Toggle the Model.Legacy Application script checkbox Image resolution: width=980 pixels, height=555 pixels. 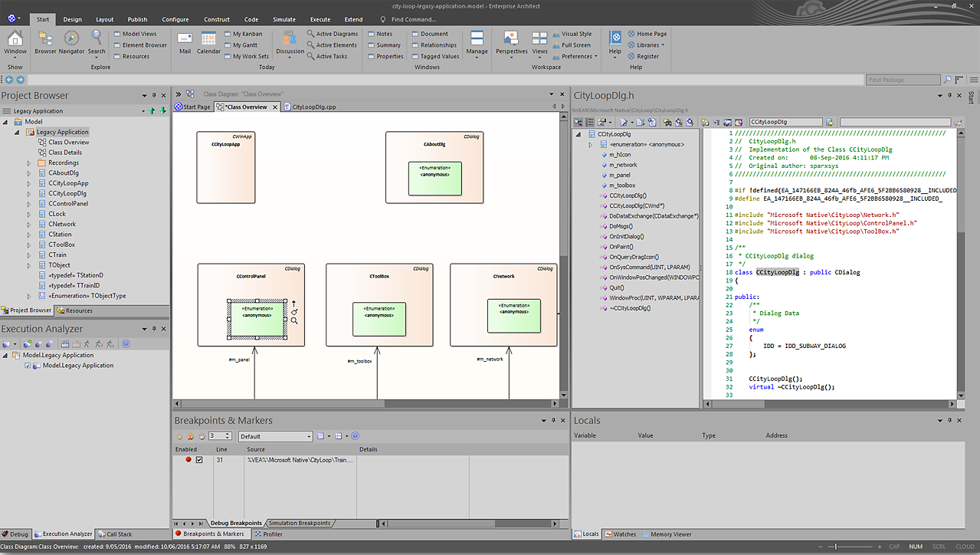28,366
